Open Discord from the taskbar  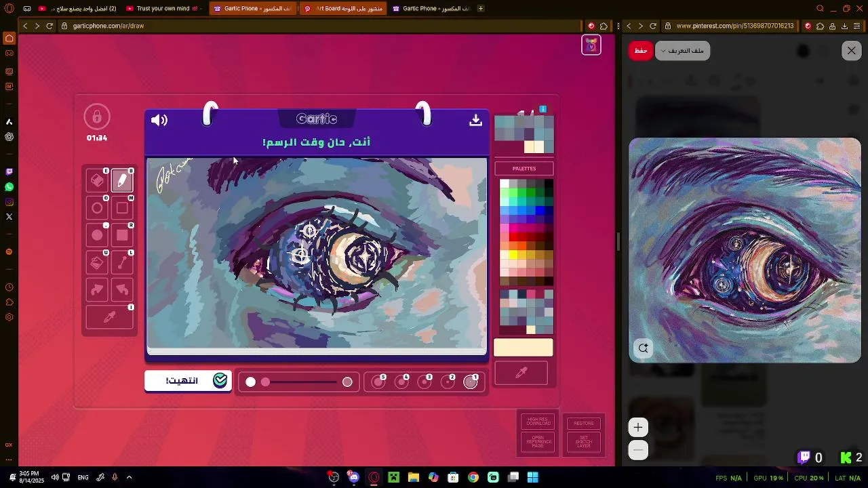(353, 478)
